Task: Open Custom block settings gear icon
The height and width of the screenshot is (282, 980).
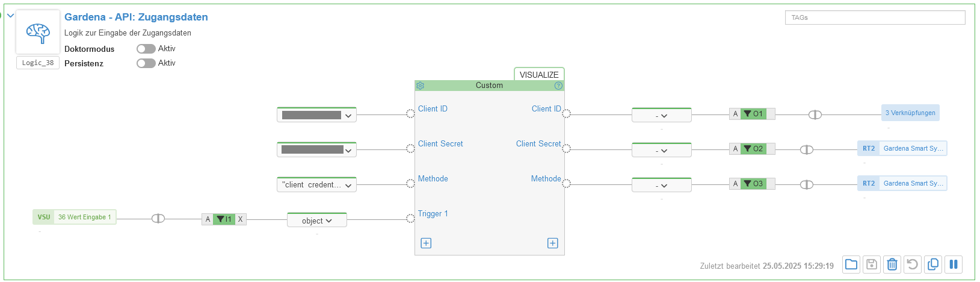Action: coord(421,86)
